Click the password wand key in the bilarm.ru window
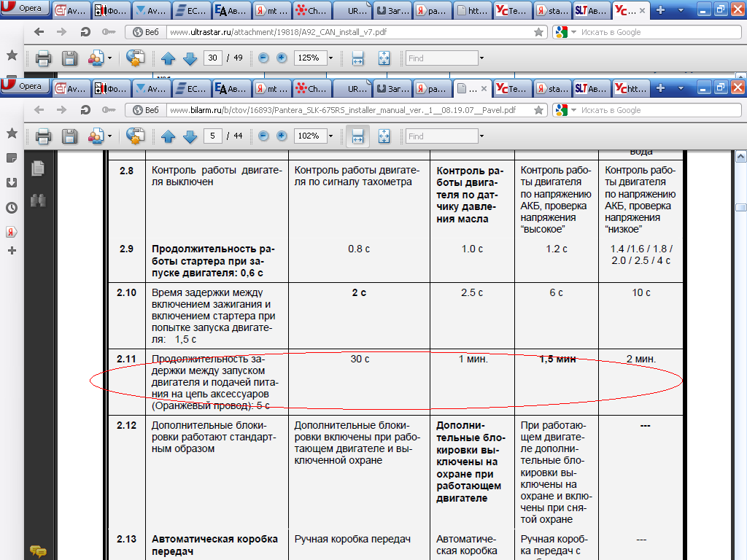The width and height of the screenshot is (747, 560). [x=109, y=110]
